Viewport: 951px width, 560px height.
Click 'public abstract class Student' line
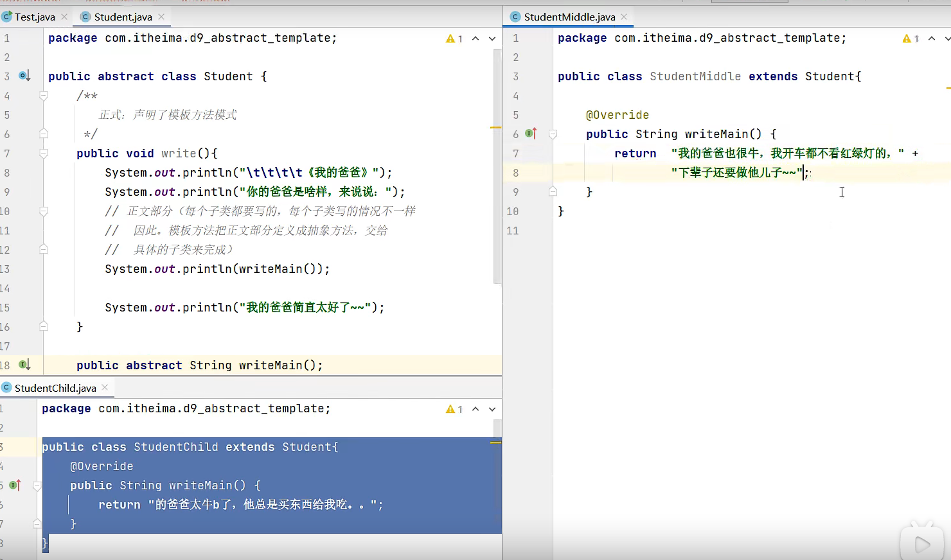coord(157,76)
